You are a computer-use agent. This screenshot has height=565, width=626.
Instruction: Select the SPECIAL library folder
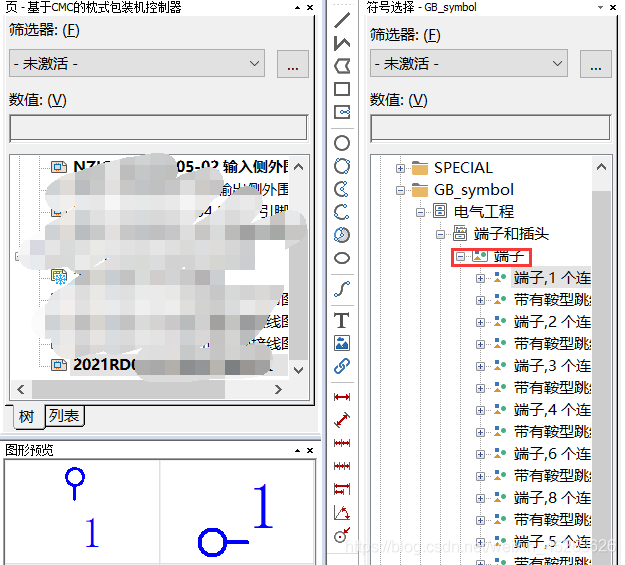pos(463,168)
